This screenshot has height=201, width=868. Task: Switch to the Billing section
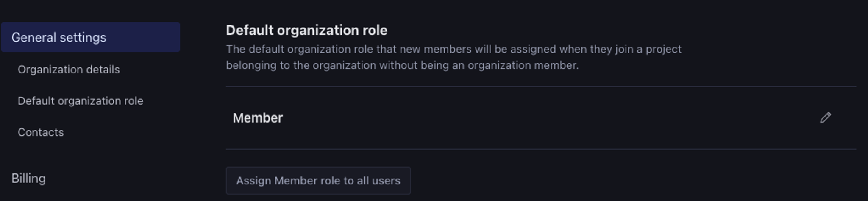28,179
